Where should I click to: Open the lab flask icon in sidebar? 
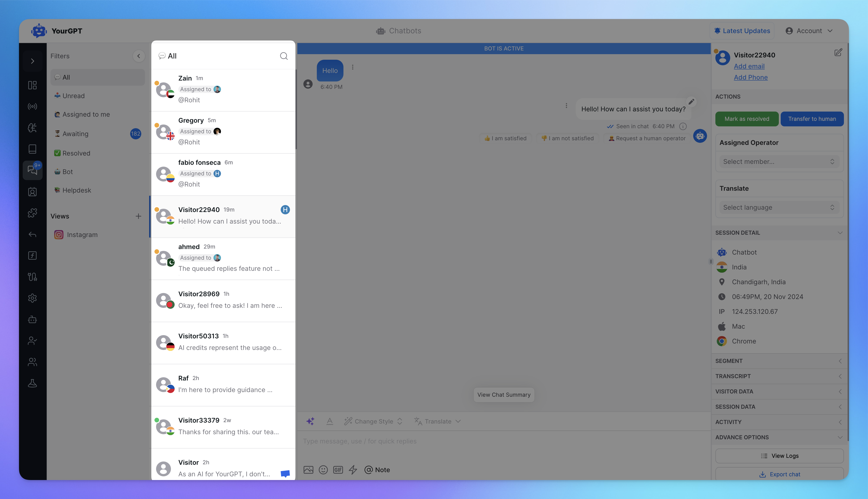click(33, 383)
